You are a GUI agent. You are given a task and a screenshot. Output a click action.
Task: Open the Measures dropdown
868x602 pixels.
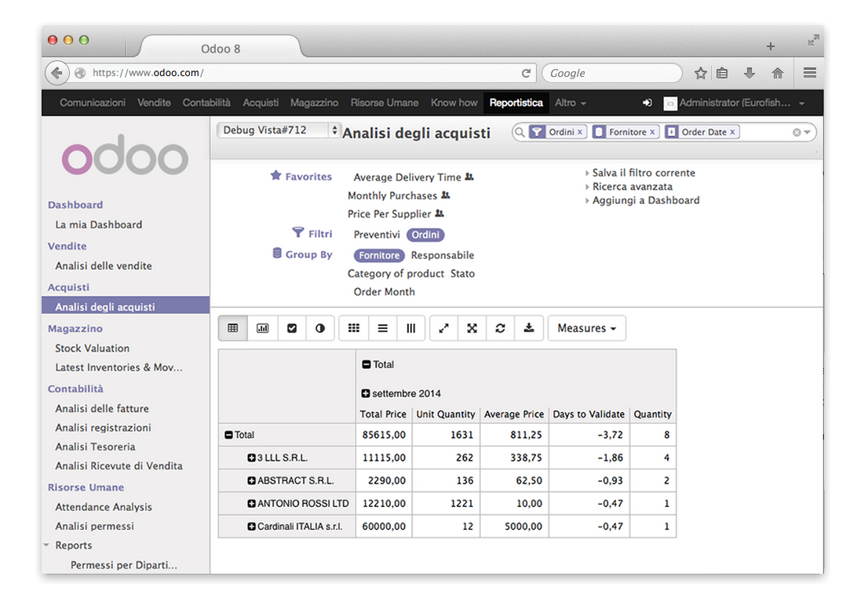586,327
